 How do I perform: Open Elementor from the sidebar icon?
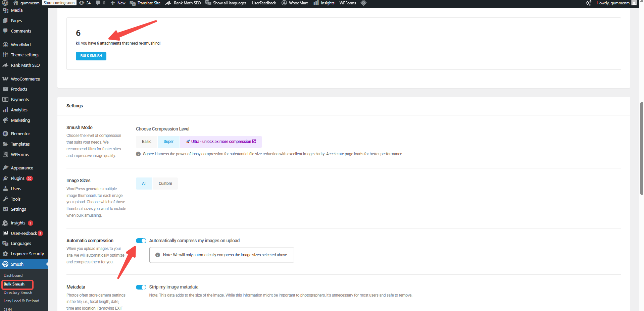pos(6,134)
